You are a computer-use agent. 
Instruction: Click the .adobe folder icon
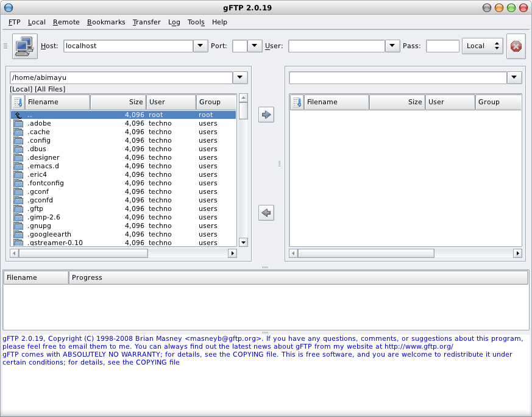[x=18, y=124]
